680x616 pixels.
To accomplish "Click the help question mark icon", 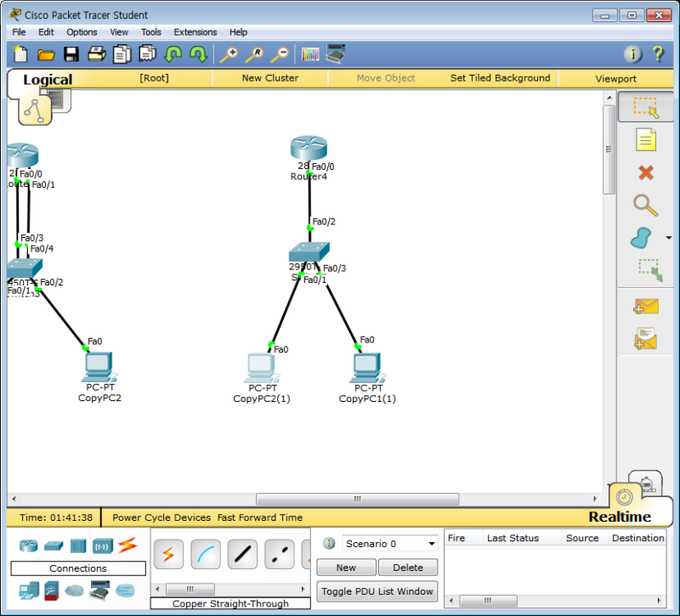I will pyautogui.click(x=658, y=54).
